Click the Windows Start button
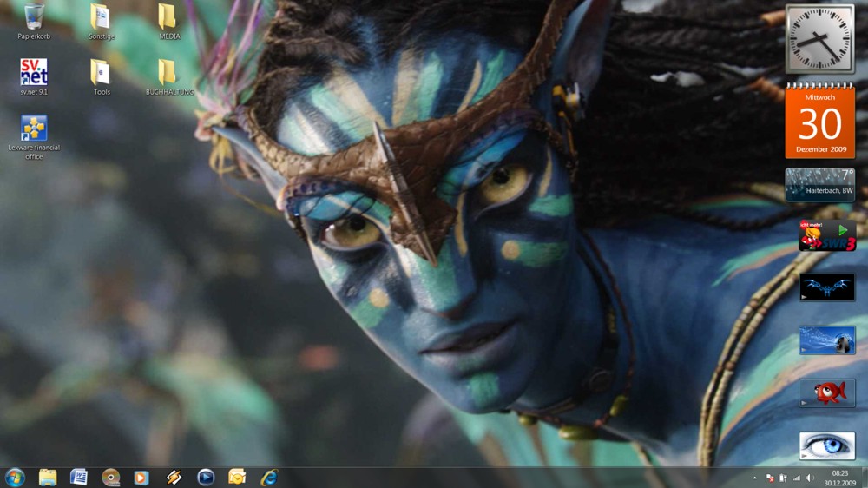The image size is (868, 488). [x=15, y=477]
